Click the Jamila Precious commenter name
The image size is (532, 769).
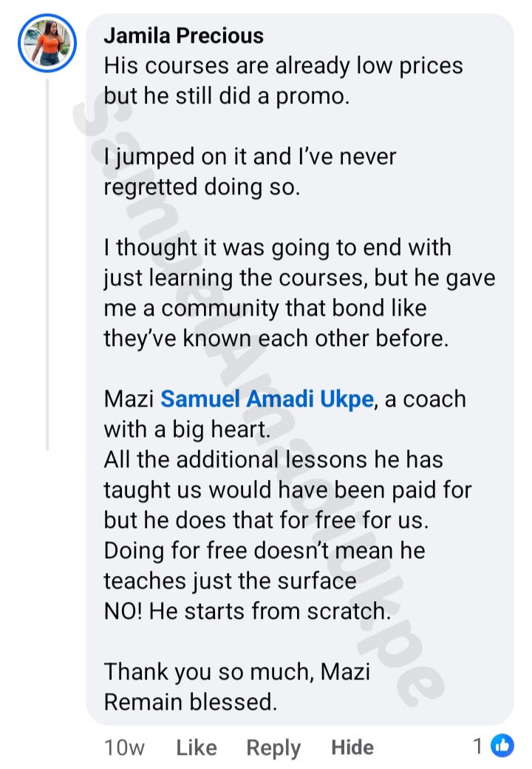183,35
